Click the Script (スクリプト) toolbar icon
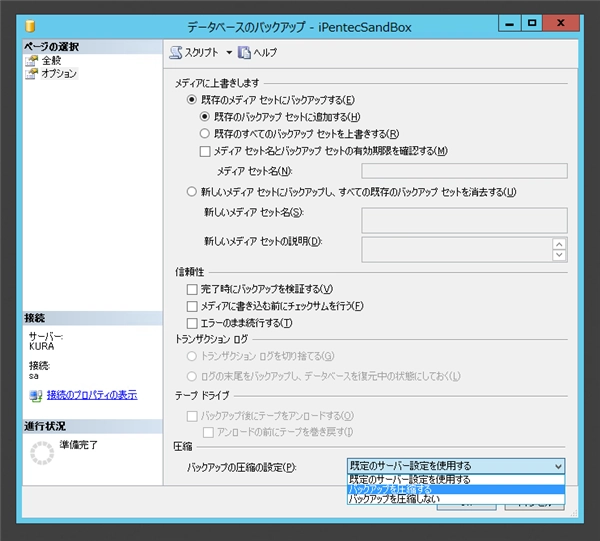The height and width of the screenshot is (541, 600). click(176, 52)
